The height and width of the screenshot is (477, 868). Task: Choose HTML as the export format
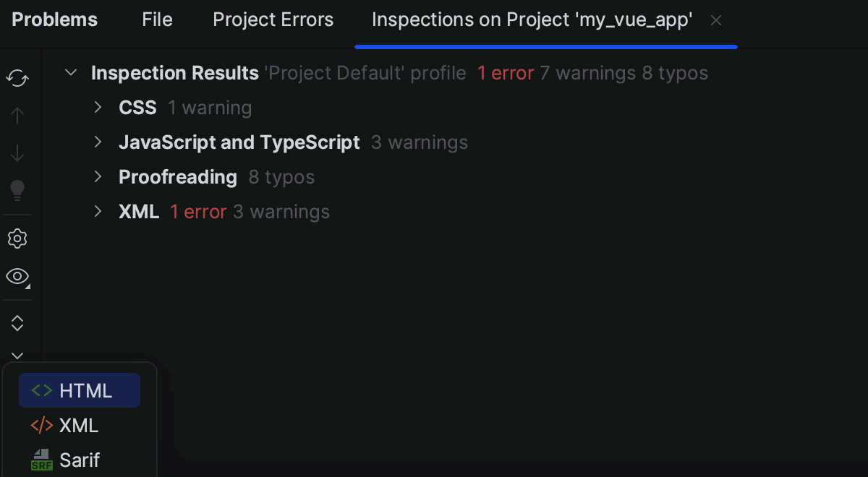(80, 390)
